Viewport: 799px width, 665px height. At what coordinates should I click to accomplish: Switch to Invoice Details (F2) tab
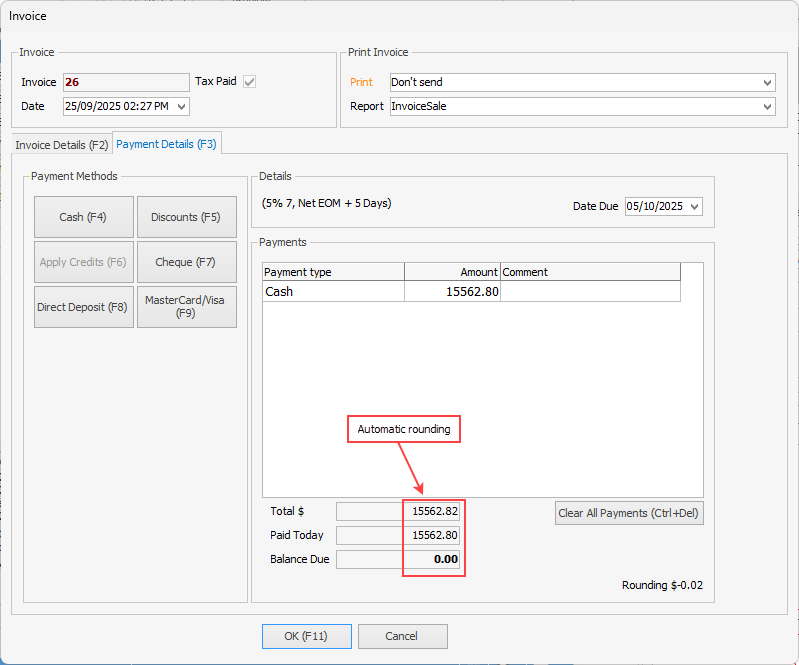(62, 145)
